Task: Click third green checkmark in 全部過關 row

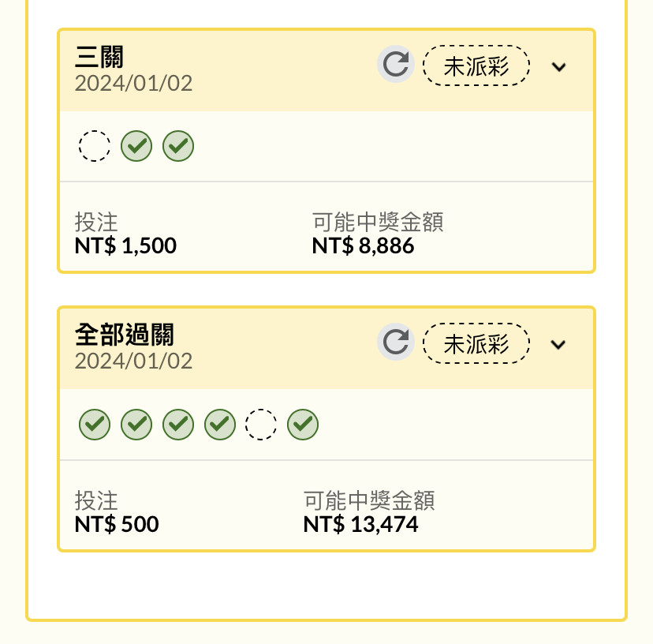Action: (178, 425)
